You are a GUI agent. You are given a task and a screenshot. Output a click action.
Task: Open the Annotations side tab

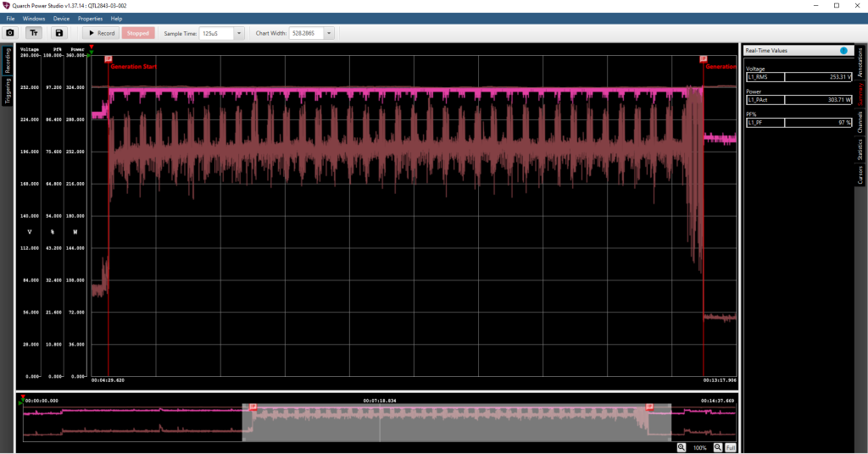pos(860,62)
